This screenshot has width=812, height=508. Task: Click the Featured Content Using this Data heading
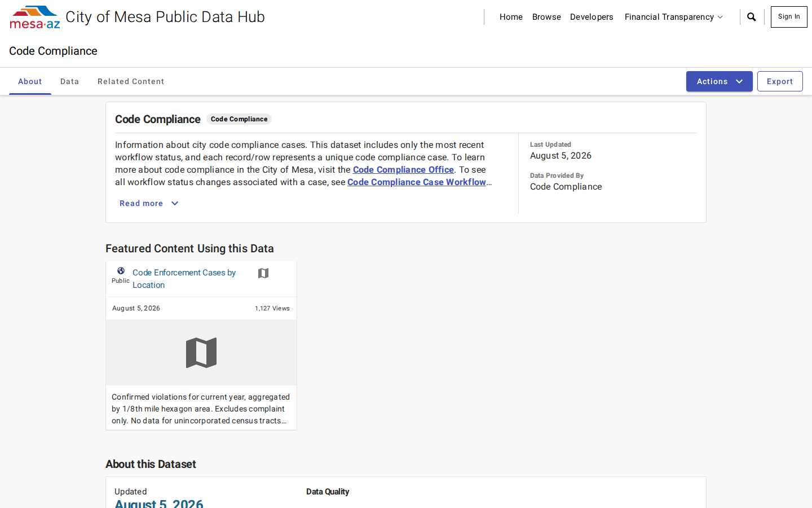(189, 248)
